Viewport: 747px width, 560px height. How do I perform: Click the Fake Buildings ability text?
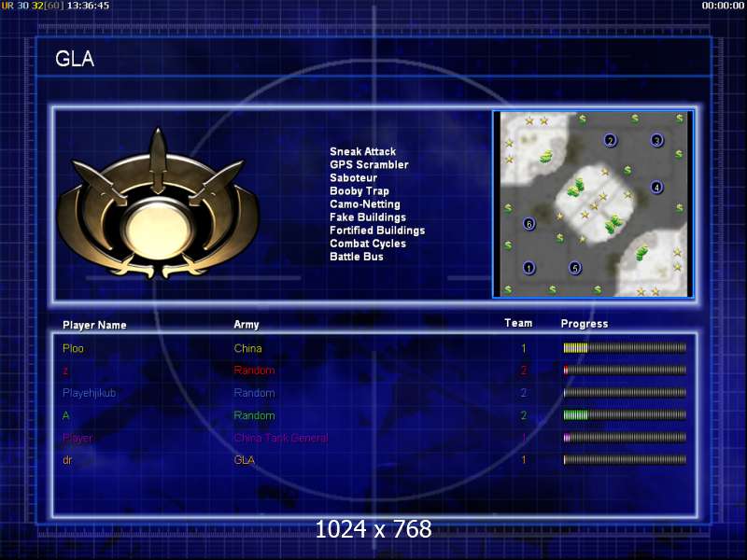coord(368,217)
